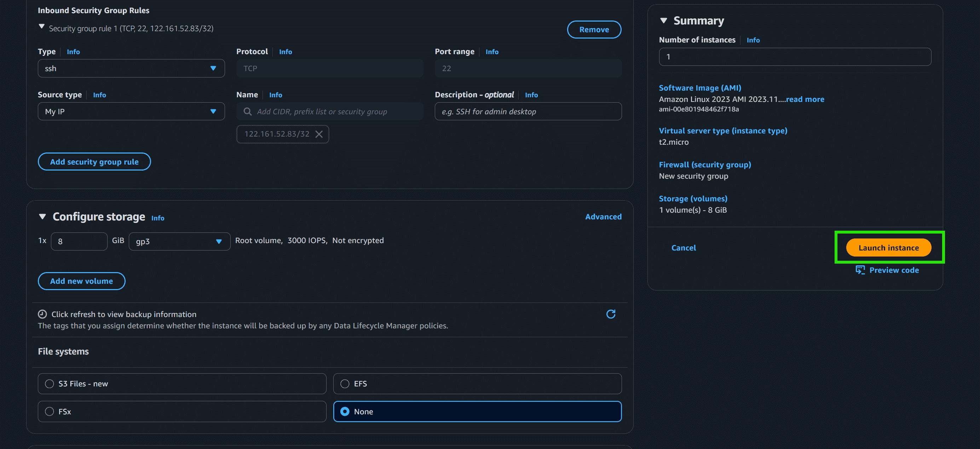
Task: Click the clock icon beside backup information
Action: click(42, 314)
